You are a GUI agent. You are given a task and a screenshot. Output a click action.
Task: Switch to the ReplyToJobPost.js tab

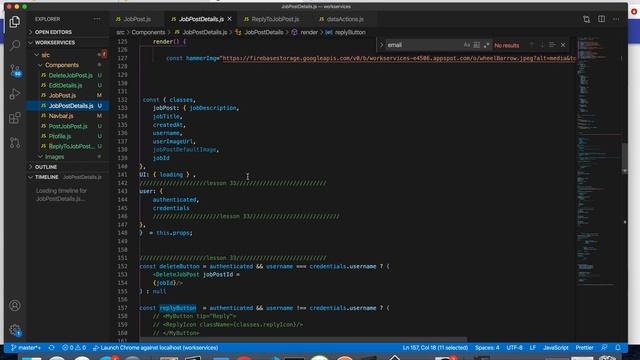(275, 19)
